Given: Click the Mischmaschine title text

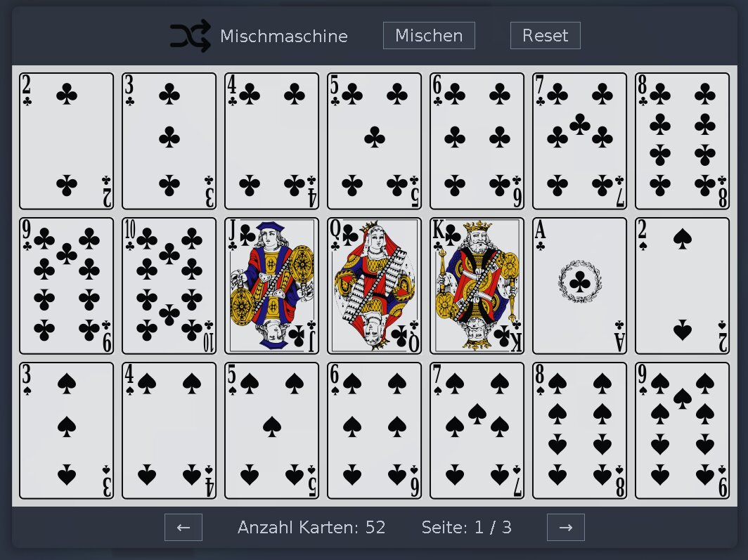Looking at the screenshot, I should tap(284, 36).
